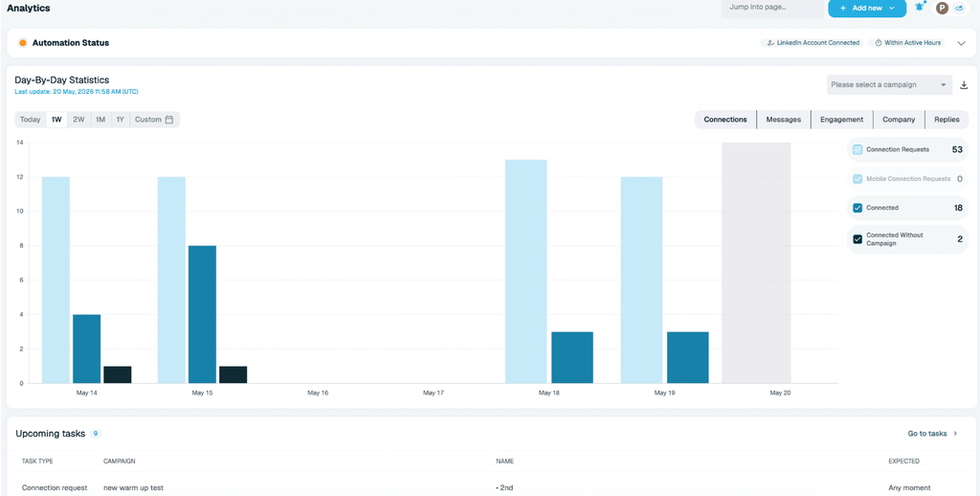
Task: Download the day-by-day statistics
Action: tap(964, 85)
